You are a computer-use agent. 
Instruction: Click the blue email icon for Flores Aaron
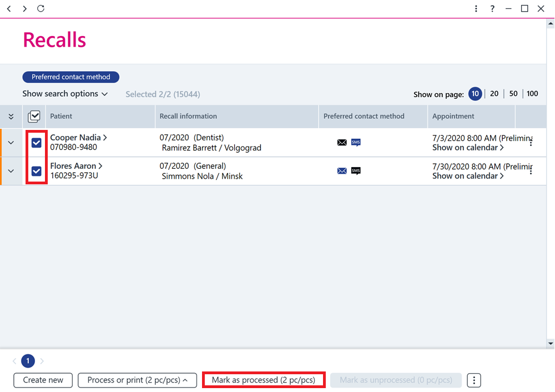342,170
